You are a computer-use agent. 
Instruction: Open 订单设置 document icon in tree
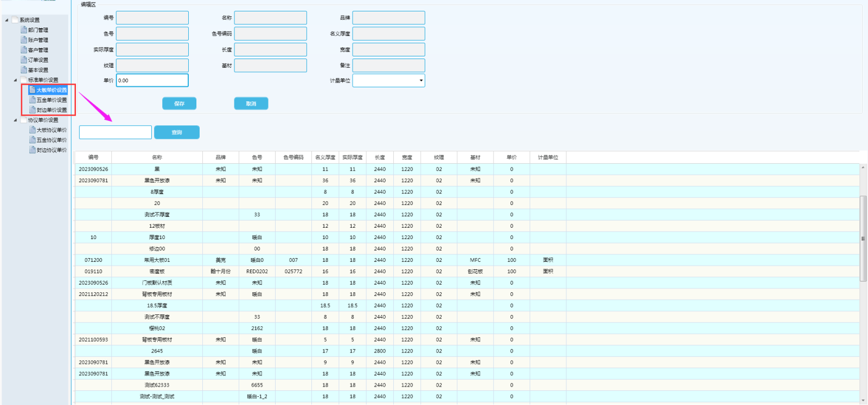[x=23, y=60]
